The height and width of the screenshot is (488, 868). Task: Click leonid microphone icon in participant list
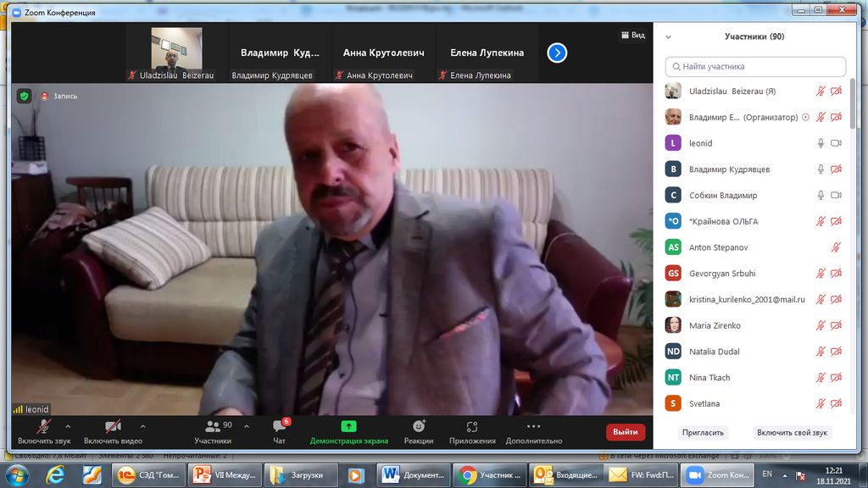coord(821,143)
